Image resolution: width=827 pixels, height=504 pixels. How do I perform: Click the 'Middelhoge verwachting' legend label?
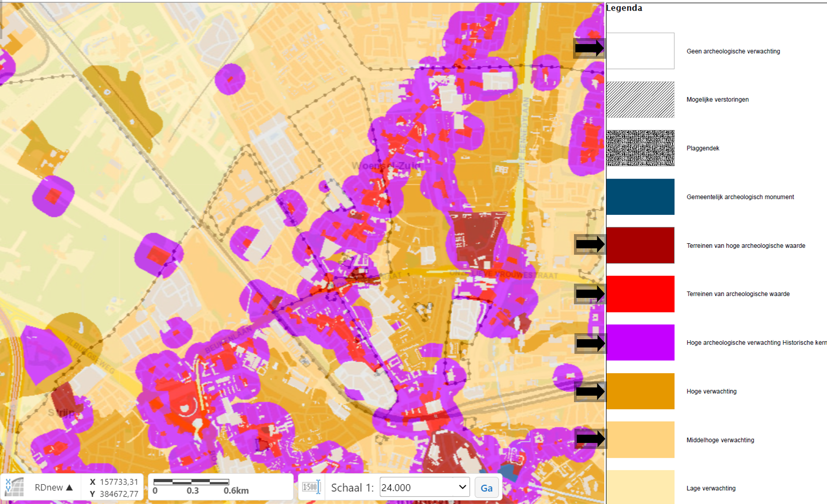tap(720, 440)
